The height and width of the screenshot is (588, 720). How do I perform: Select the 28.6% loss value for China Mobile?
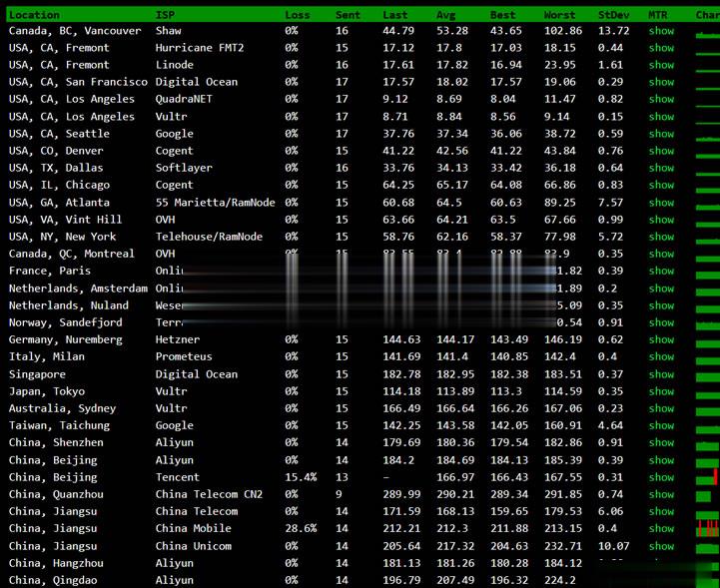coord(301,528)
